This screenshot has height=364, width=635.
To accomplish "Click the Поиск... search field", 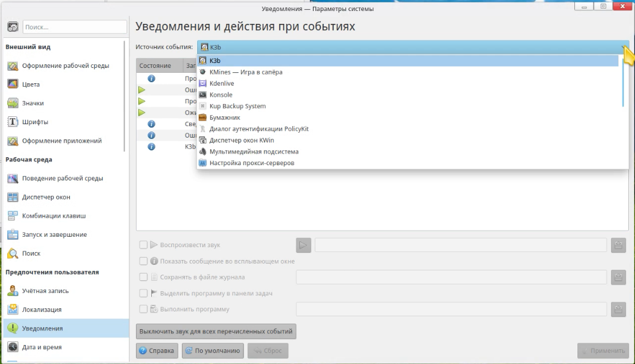I will pyautogui.click(x=75, y=27).
